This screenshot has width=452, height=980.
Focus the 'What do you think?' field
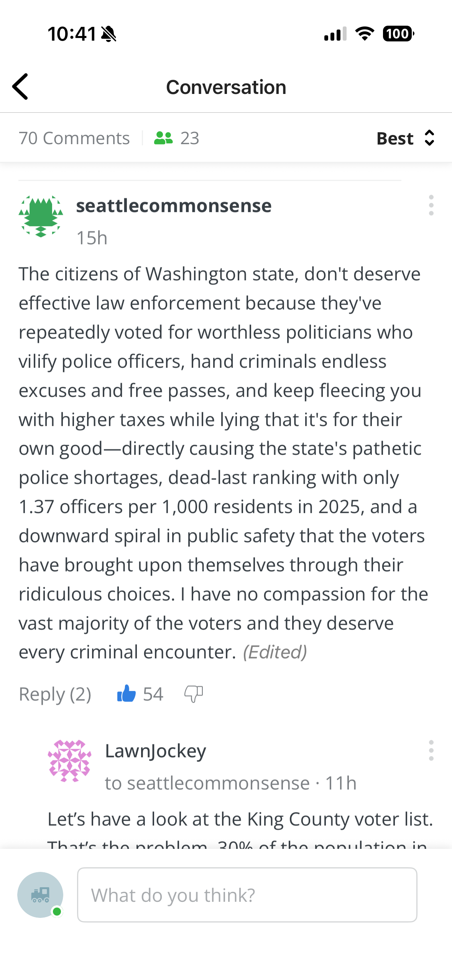[247, 895]
